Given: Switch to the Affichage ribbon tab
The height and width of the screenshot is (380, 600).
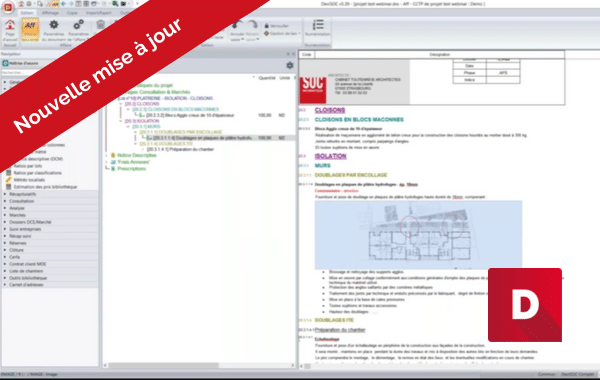Looking at the screenshot, I should 50,13.
